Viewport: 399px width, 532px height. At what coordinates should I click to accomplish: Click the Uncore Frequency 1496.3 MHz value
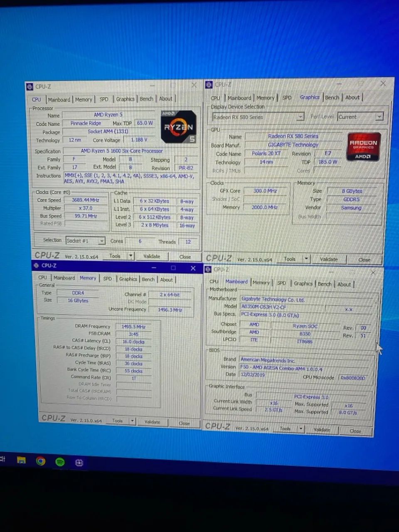click(x=170, y=310)
